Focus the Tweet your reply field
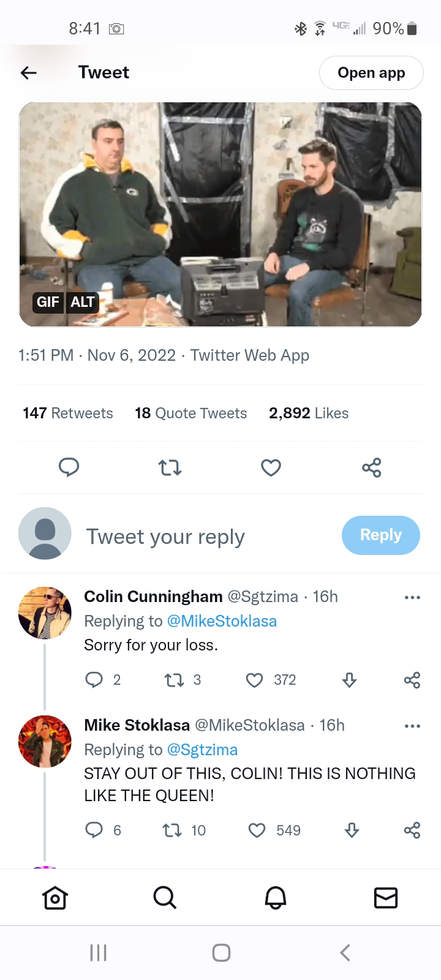This screenshot has height=980, width=441. pos(165,537)
